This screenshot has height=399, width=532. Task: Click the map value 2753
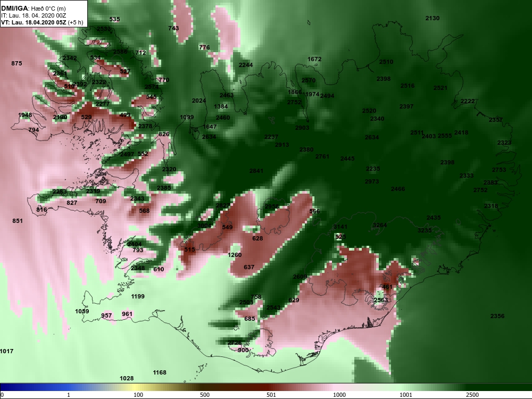[499, 170]
